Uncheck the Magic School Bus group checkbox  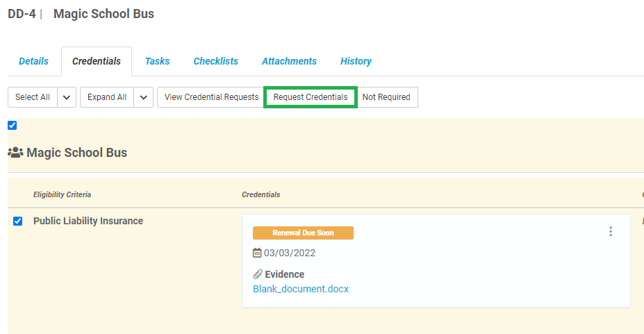[13, 126]
